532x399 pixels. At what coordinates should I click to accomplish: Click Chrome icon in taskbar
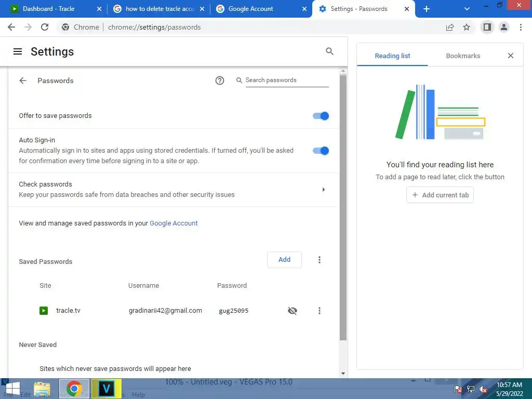[x=74, y=389]
